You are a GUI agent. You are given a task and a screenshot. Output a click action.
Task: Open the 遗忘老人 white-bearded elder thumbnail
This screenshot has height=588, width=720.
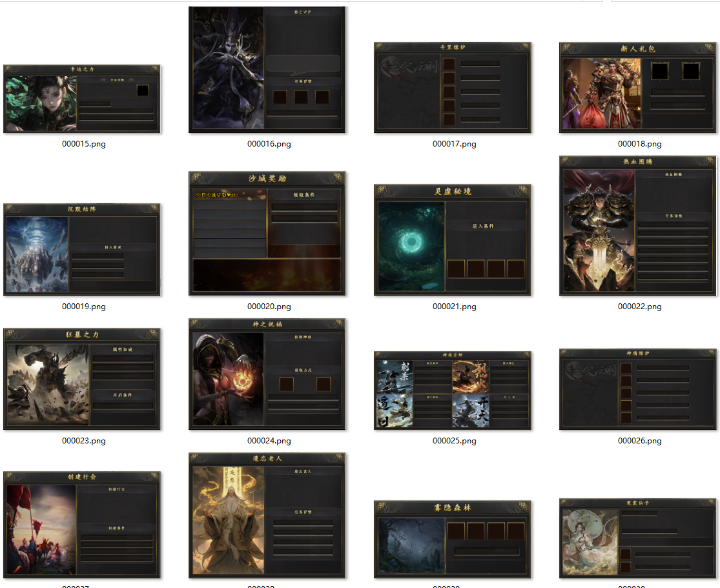[x=267, y=515]
